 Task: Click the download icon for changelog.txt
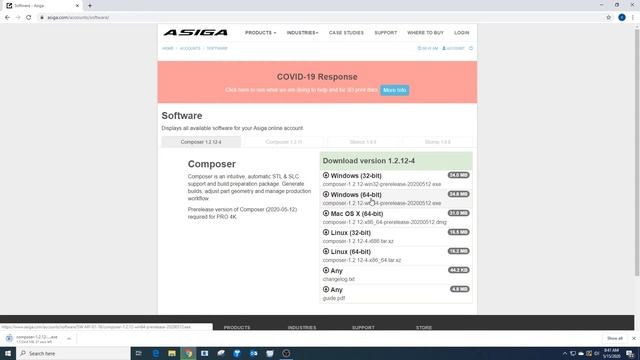326,270
